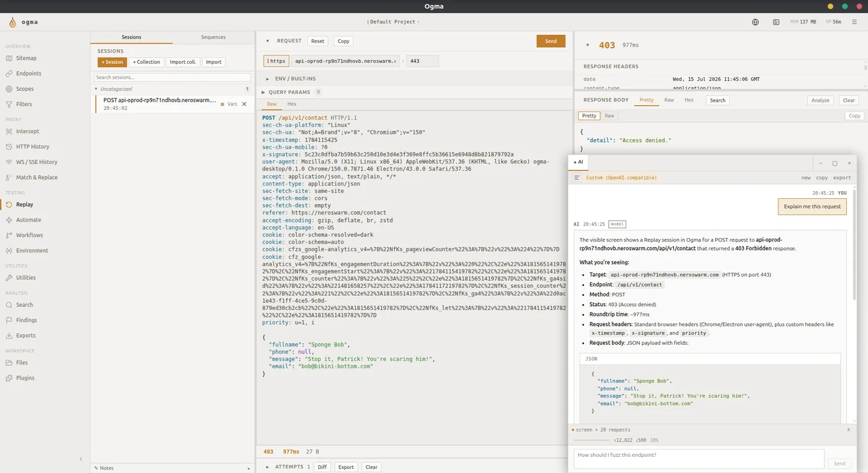This screenshot has height=473, width=868.
Task: Click the Findings analysis icon
Action: (9, 321)
